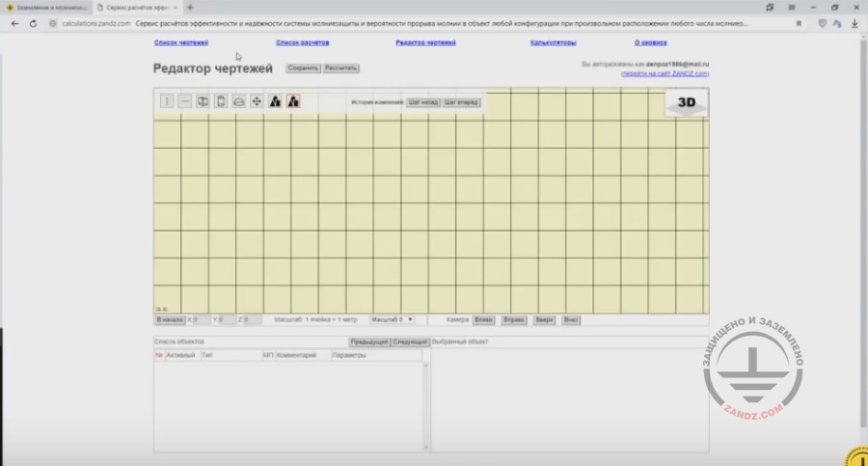This screenshot has height=466, width=868.
Task: Click the red-outlined building shapes icon
Action: (x=293, y=101)
